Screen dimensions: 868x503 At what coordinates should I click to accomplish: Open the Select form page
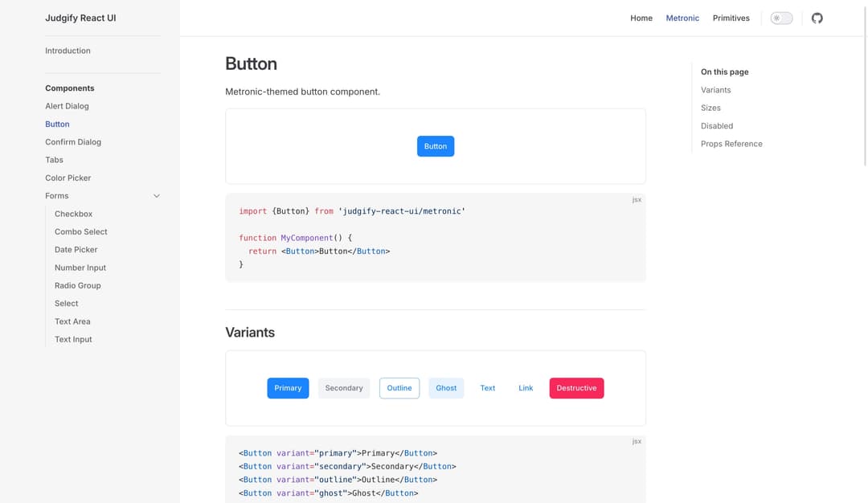pos(67,303)
